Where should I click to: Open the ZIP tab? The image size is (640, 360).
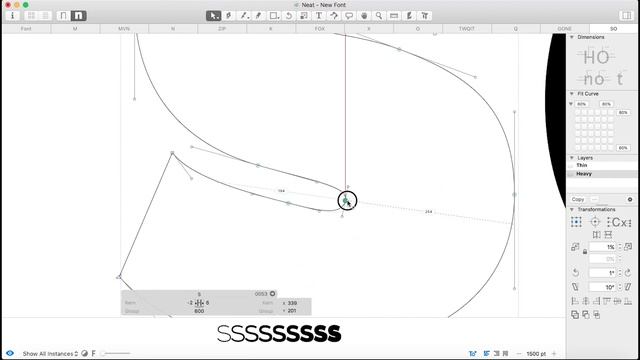[x=222, y=29]
